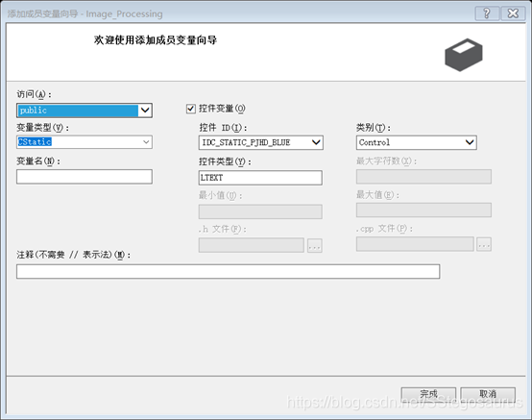Open the 访问 access dropdown showing public
The height and width of the screenshot is (420, 532).
tap(85, 111)
